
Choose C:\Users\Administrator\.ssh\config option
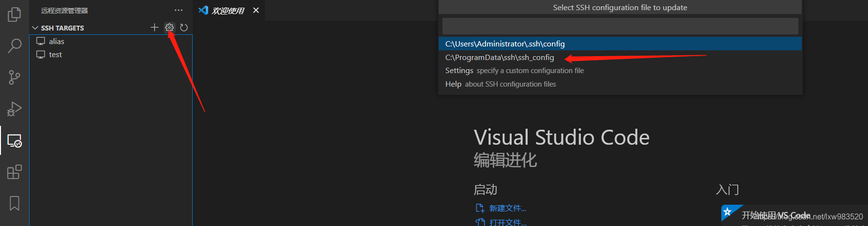click(x=620, y=44)
